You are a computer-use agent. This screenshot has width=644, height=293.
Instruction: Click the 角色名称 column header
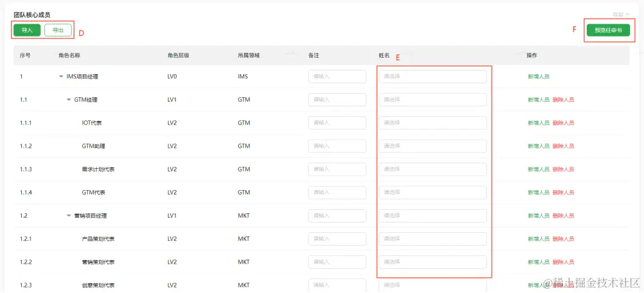pyautogui.click(x=69, y=55)
